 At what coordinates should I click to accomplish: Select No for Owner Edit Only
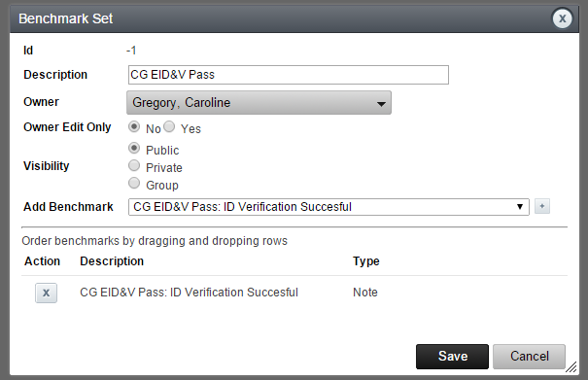(134, 126)
